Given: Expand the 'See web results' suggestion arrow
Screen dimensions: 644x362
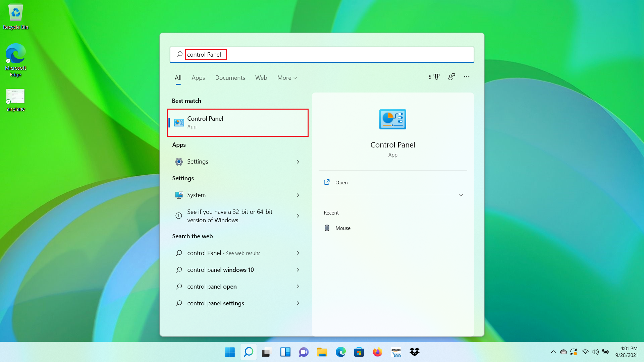Looking at the screenshot, I should [298, 253].
